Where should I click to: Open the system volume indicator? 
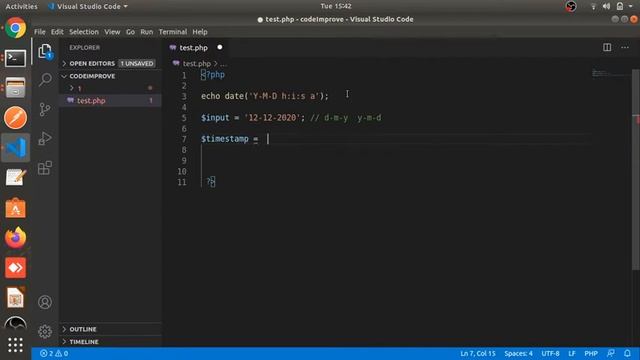[607, 6]
